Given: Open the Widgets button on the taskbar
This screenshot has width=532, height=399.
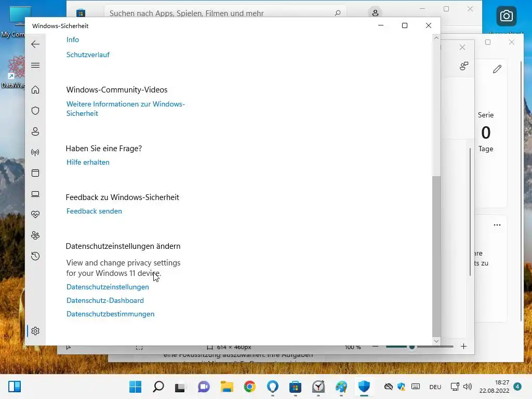Looking at the screenshot, I should coord(15,387).
